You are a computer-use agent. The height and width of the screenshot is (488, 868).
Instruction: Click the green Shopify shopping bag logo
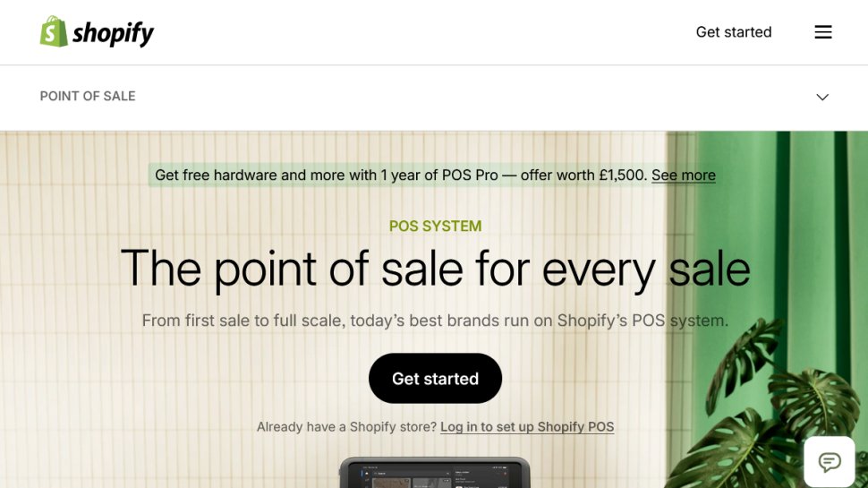[x=54, y=31]
